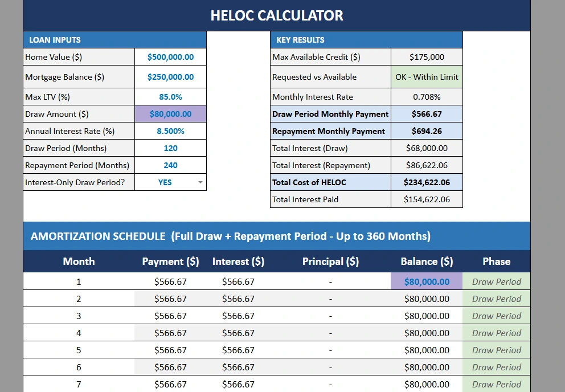The height and width of the screenshot is (392, 565).
Task: Click the Draw Period months cell
Action: click(x=170, y=148)
